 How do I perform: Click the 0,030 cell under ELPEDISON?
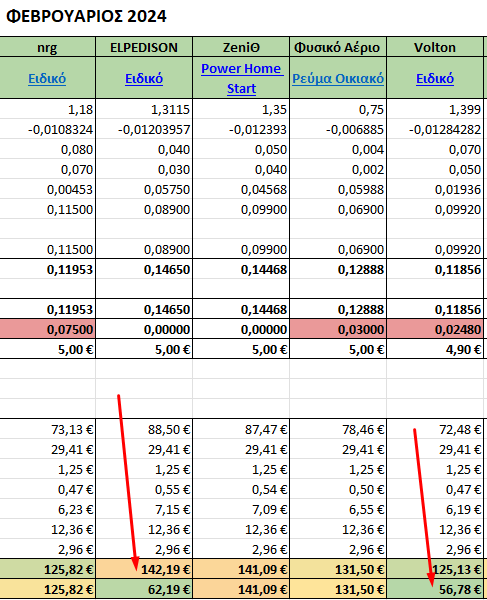[x=144, y=169]
